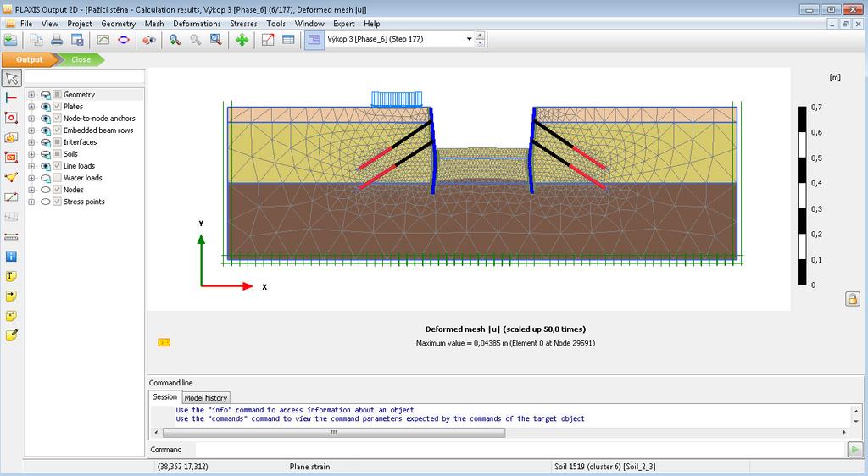The width and height of the screenshot is (868, 476).
Task: Hide Line loads using its eye icon
Action: coord(46,166)
